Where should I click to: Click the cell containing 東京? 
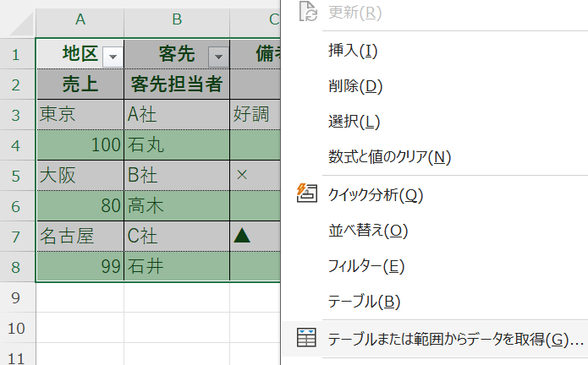[x=80, y=114]
